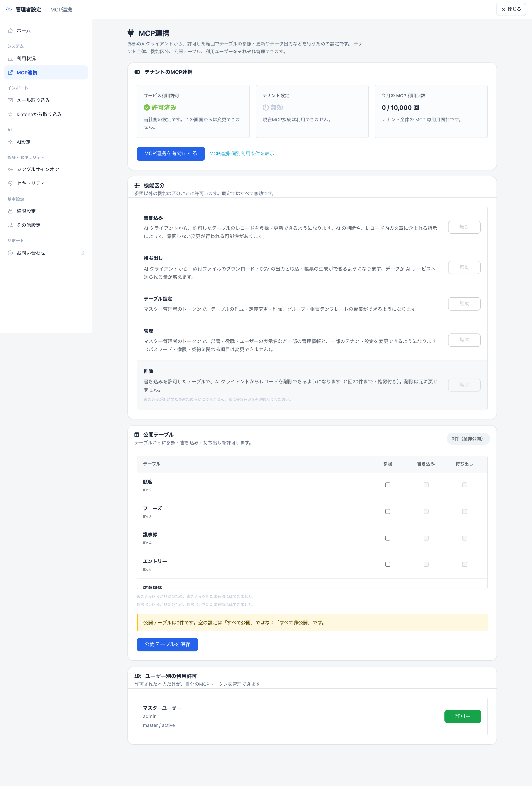Click the mail icon for メール取り込み
The width and height of the screenshot is (532, 786).
click(x=11, y=100)
